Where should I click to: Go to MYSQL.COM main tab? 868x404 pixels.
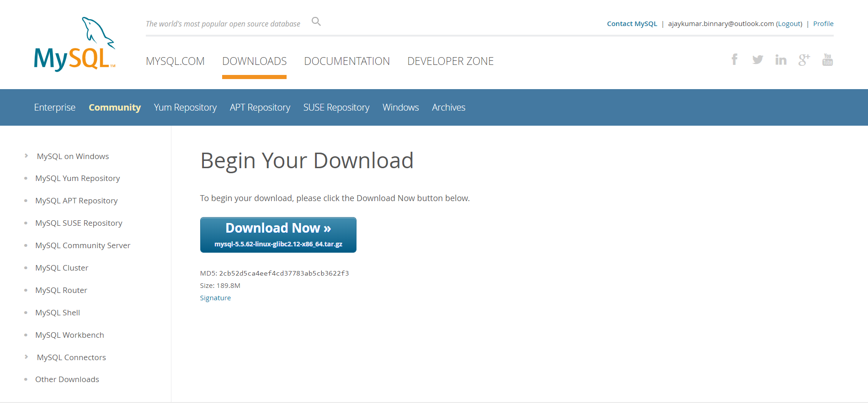(175, 61)
